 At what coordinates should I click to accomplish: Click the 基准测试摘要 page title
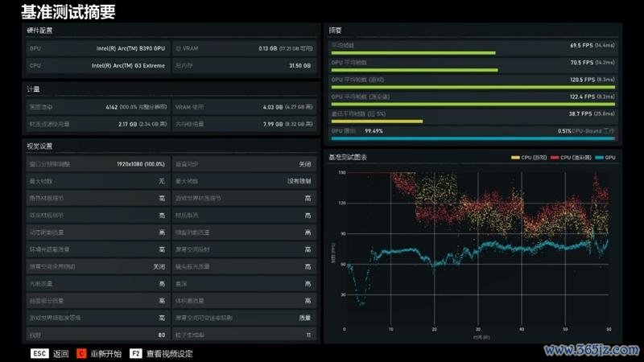pyautogui.click(x=68, y=11)
